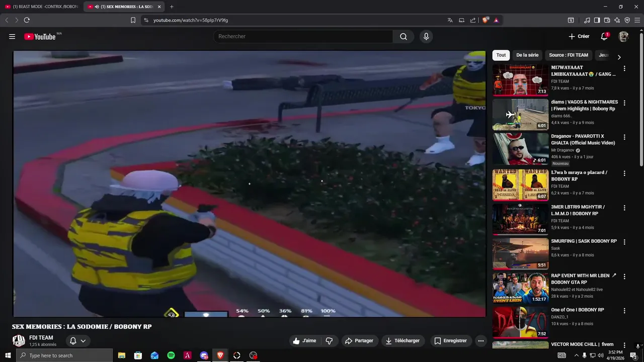
Task: Click the Télécharger button
Action: click(403, 341)
